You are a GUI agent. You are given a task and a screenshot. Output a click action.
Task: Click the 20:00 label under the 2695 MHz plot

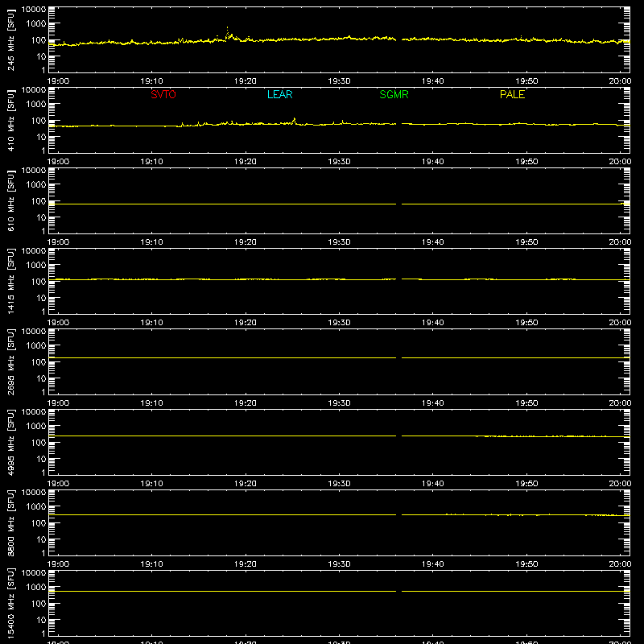pyautogui.click(x=620, y=403)
